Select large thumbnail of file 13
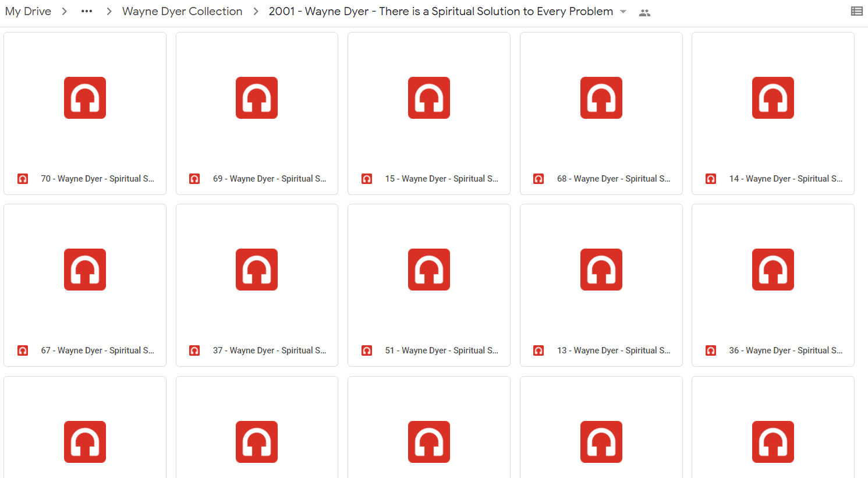 pyautogui.click(x=601, y=270)
